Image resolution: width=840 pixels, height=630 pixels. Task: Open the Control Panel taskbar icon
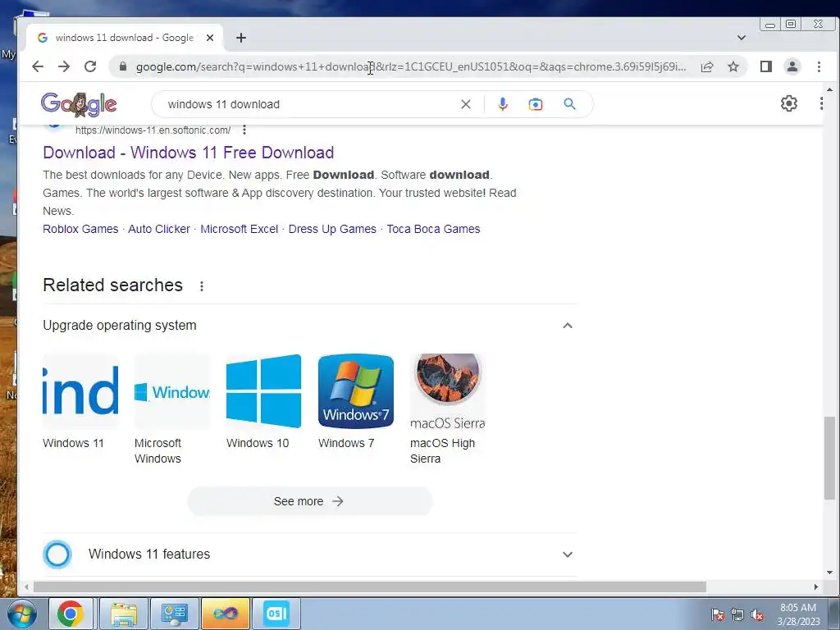174,614
